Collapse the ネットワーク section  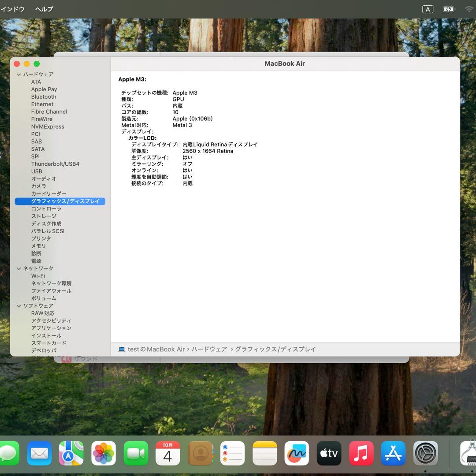[x=19, y=268]
